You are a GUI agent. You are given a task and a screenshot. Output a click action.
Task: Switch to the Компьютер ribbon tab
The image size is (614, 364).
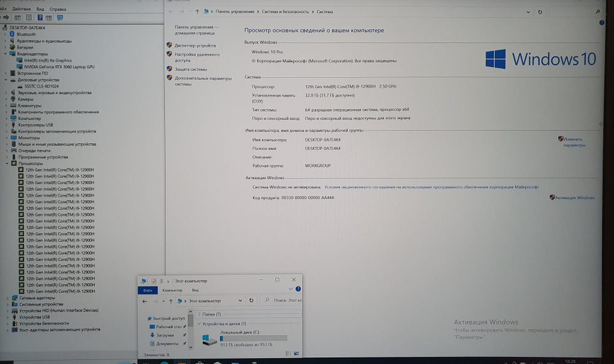pyautogui.click(x=173, y=290)
